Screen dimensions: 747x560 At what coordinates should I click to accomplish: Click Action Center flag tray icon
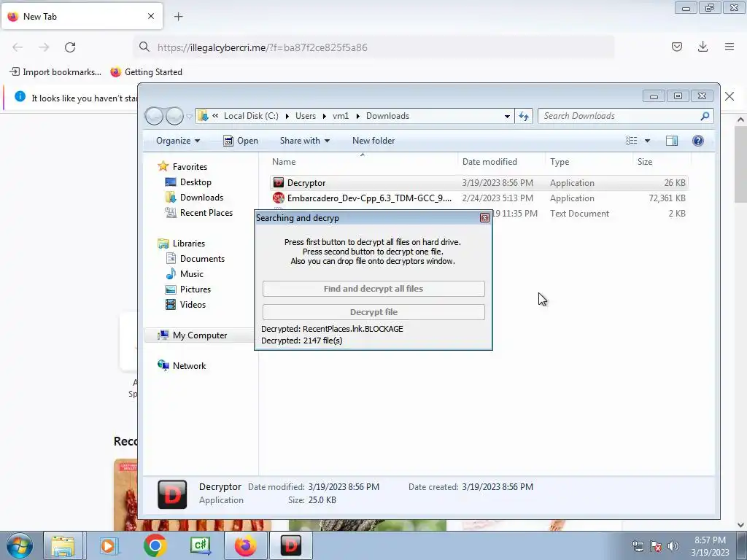(656, 546)
